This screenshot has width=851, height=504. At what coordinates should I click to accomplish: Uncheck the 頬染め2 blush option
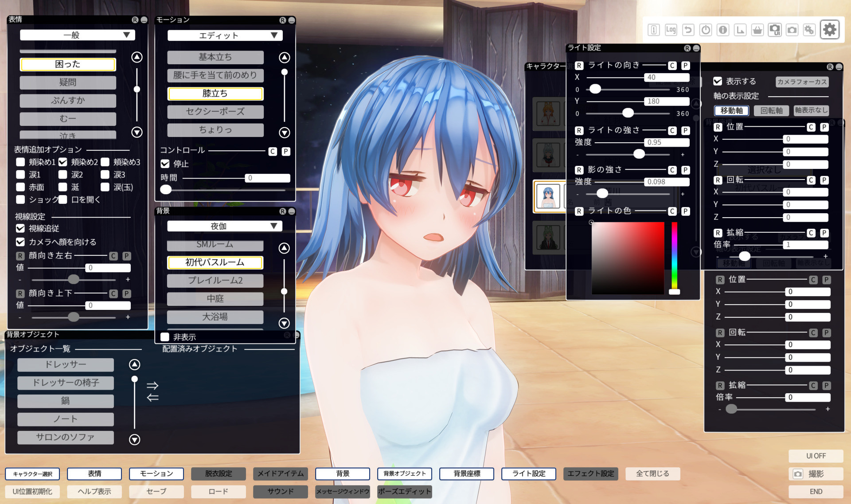(x=63, y=162)
